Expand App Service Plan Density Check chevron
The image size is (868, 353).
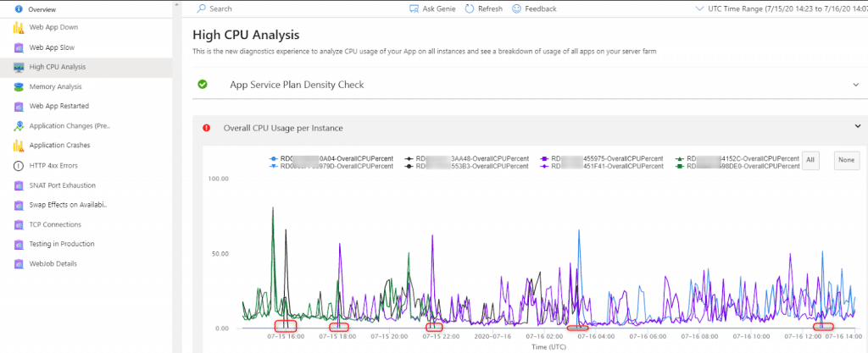click(x=856, y=85)
